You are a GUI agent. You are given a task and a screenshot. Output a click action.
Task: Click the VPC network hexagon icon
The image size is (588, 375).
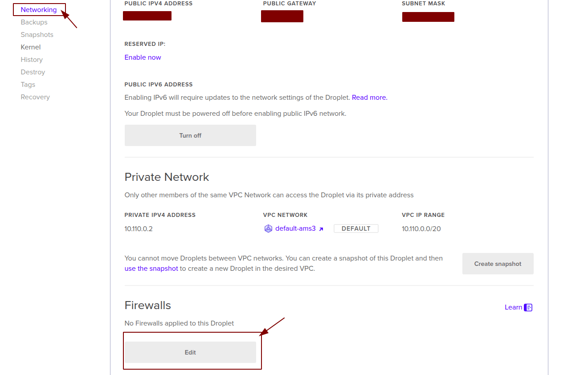tap(268, 228)
